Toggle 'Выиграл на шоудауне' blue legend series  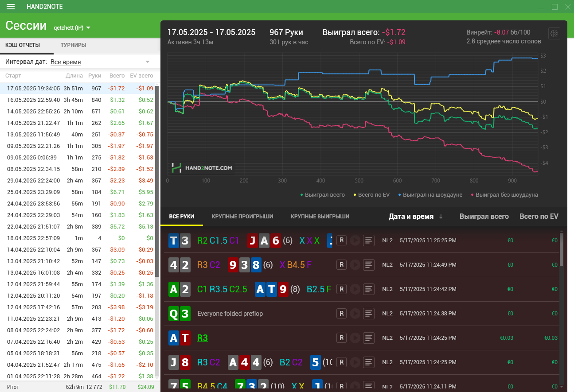pyautogui.click(x=430, y=194)
